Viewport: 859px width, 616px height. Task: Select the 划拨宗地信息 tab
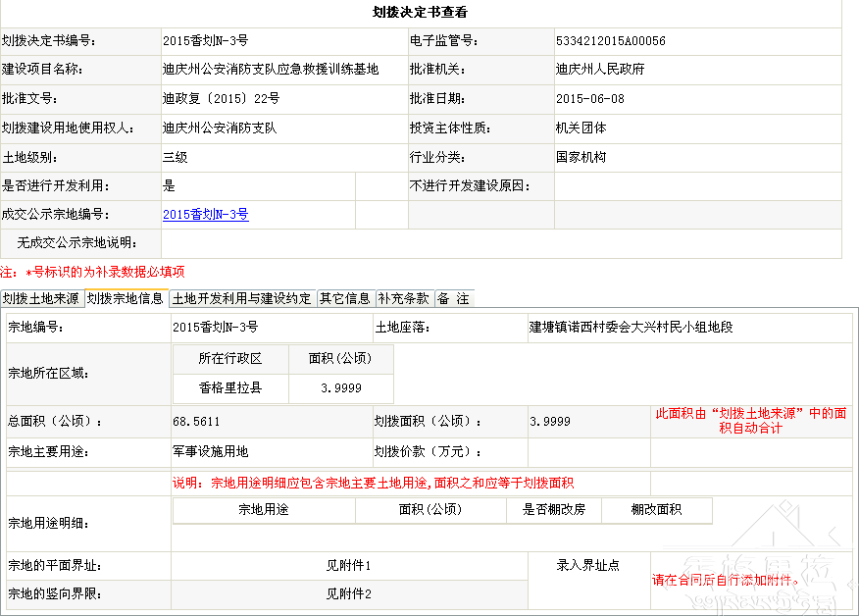click(126, 298)
